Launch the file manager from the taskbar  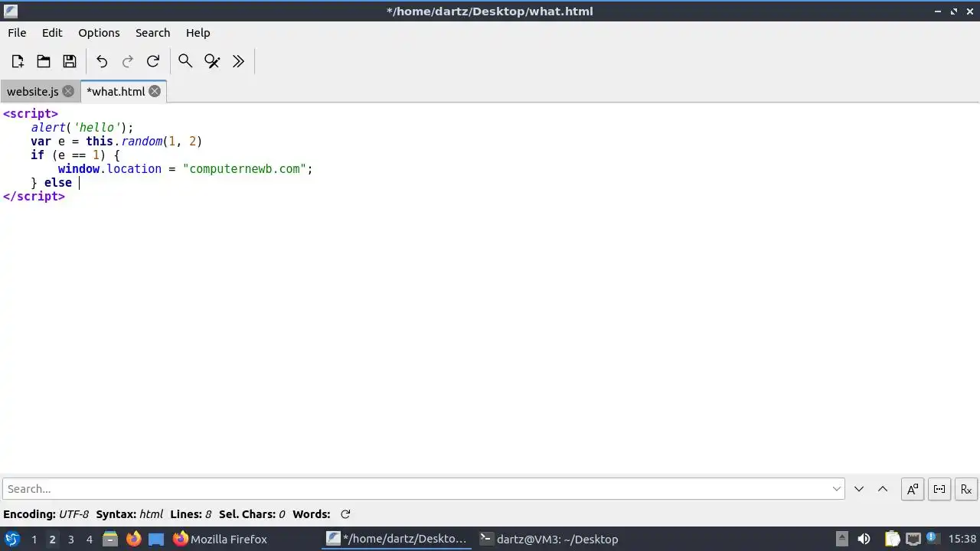(x=110, y=539)
